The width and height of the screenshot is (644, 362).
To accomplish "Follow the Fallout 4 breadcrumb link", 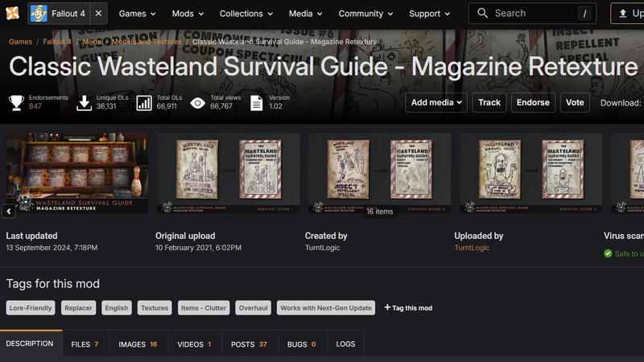I will point(57,42).
